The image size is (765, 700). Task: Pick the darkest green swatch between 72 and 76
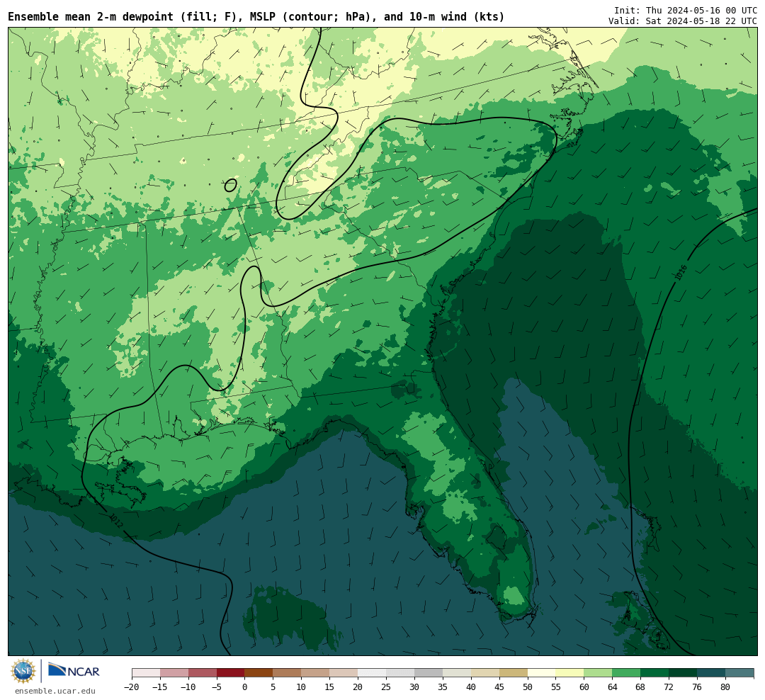coord(684,673)
